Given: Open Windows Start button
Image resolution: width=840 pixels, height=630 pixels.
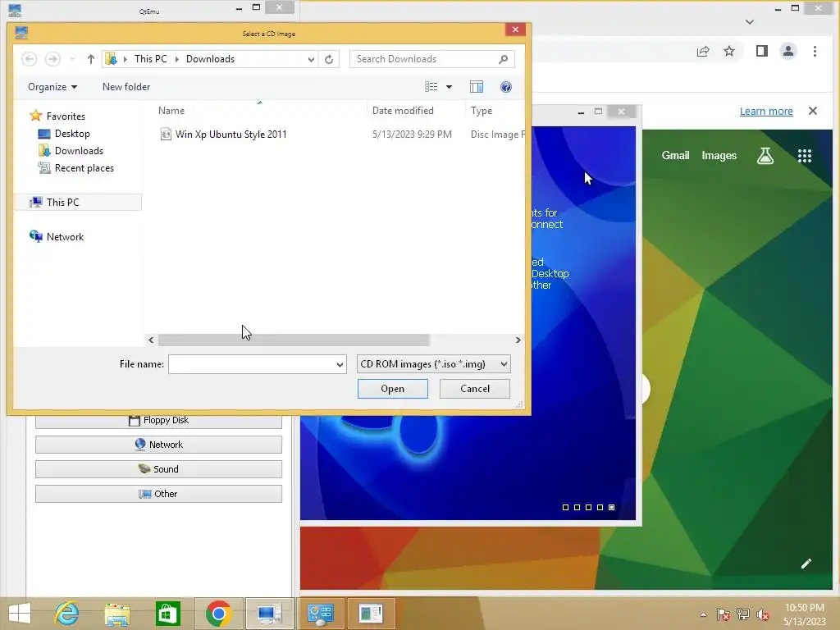Looking at the screenshot, I should click(20, 614).
